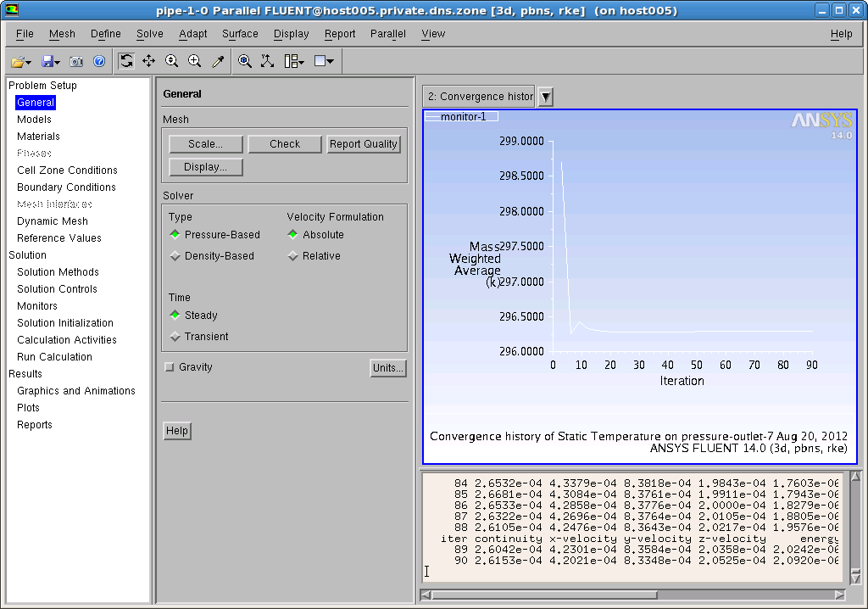Screen dimensions: 868x609
Task: Open the Display menu
Action: 292,34
